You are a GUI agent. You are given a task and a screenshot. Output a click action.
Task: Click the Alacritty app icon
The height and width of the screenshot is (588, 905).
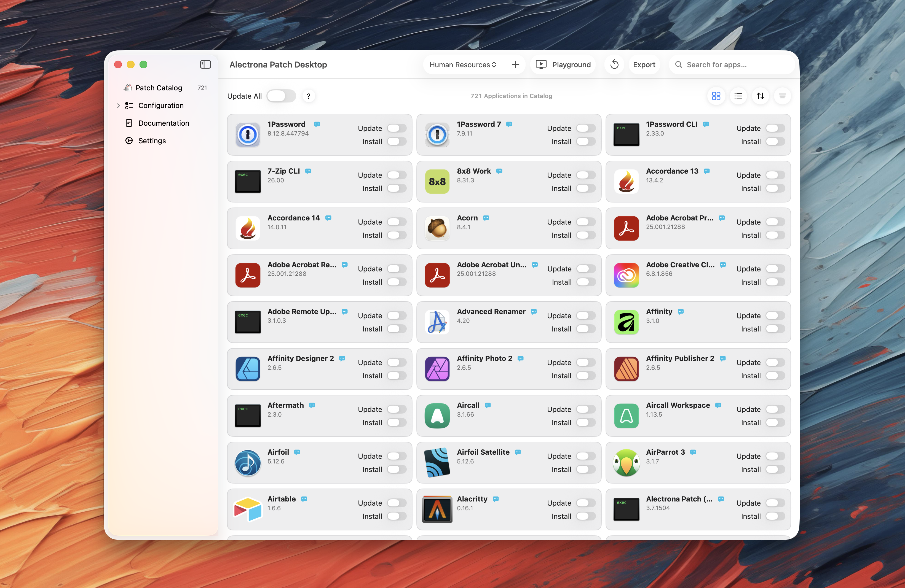click(x=437, y=509)
